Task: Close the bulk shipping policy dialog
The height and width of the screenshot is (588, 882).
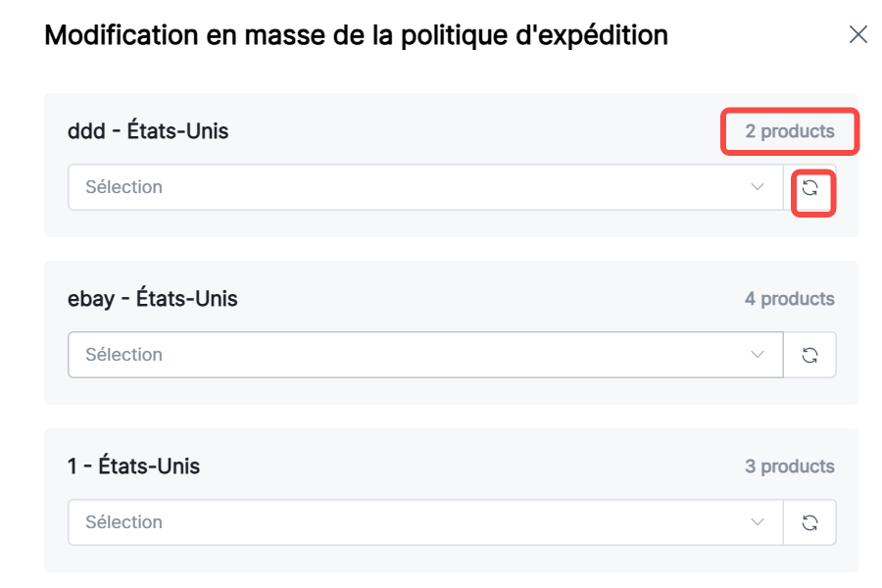Action: point(857,35)
